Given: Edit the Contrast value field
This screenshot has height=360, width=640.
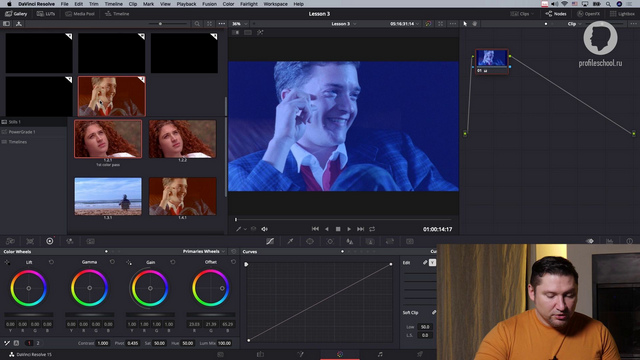Looking at the screenshot, I should click(x=103, y=343).
